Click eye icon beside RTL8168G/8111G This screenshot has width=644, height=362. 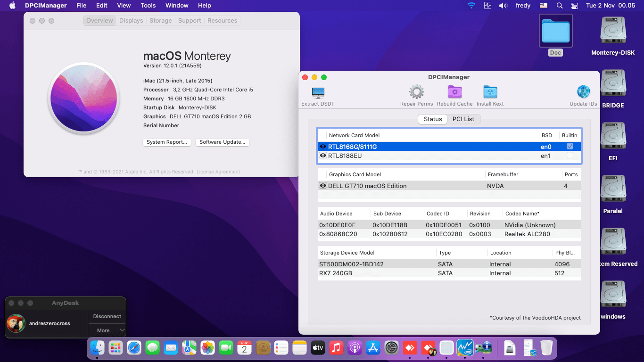pyautogui.click(x=323, y=147)
